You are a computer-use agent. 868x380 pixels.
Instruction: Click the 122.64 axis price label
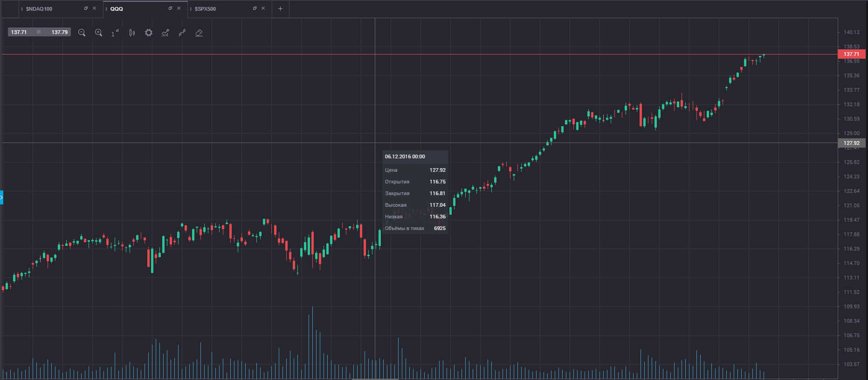(x=852, y=191)
